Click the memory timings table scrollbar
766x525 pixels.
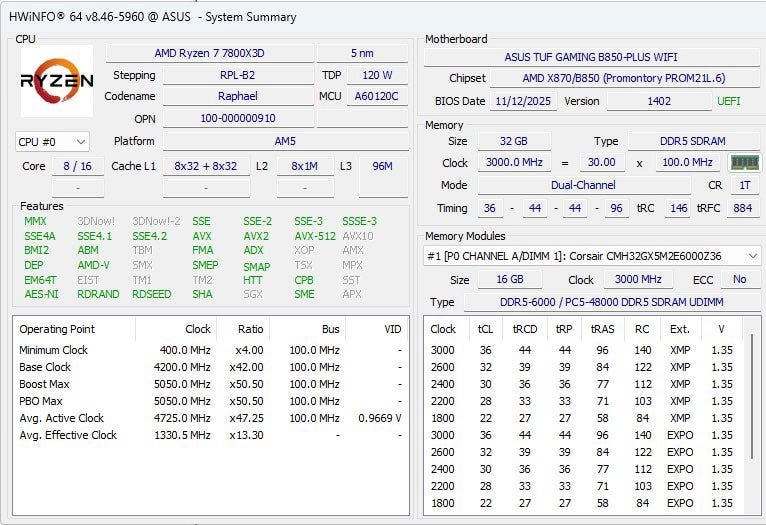(x=752, y=397)
